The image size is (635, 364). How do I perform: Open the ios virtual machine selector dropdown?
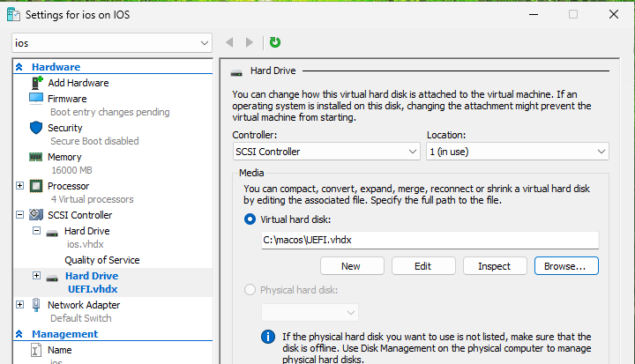point(112,43)
